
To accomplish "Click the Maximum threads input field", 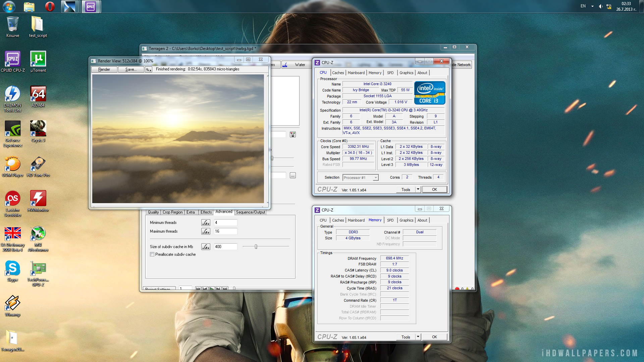I will [225, 231].
